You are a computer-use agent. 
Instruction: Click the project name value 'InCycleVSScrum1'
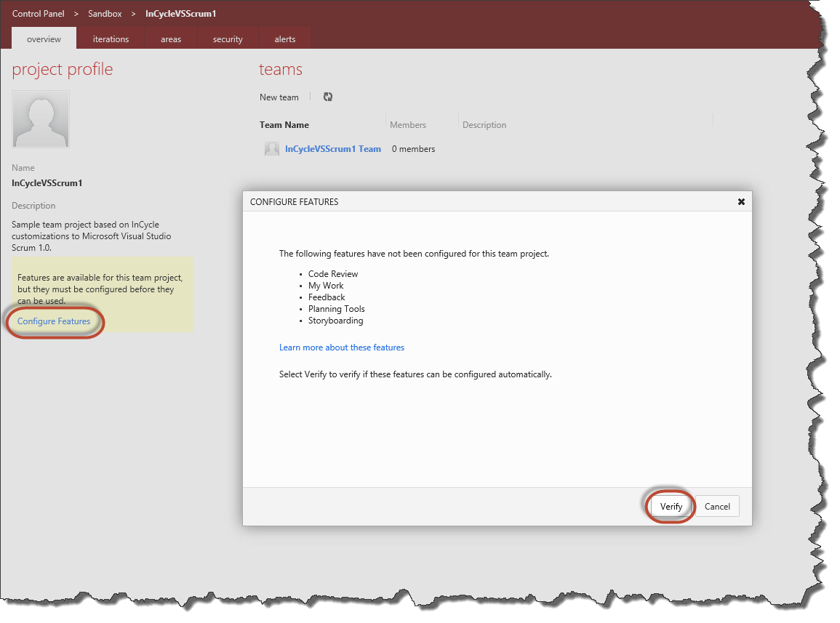point(47,183)
